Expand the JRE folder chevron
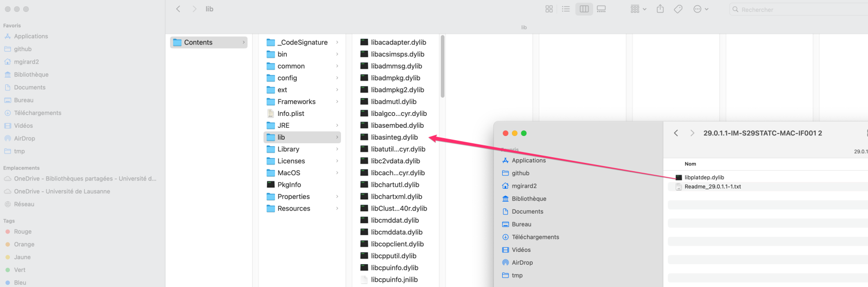Viewport: 868px width, 287px height. (337, 126)
